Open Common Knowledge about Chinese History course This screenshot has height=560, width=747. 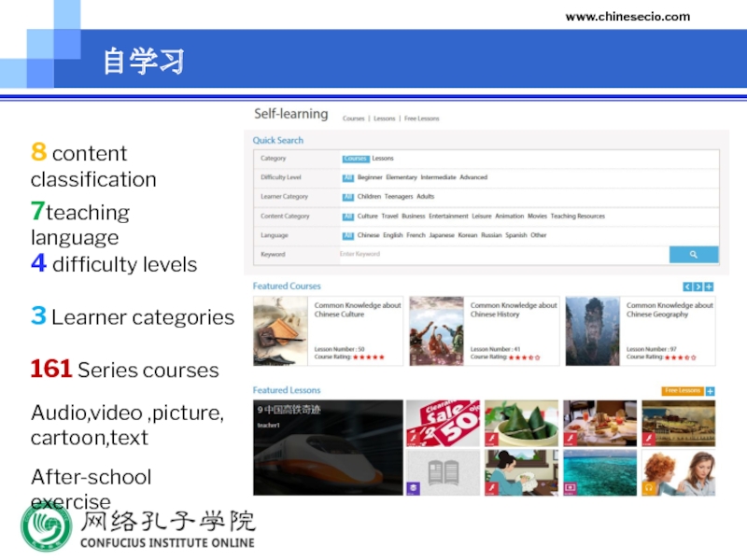[514, 310]
